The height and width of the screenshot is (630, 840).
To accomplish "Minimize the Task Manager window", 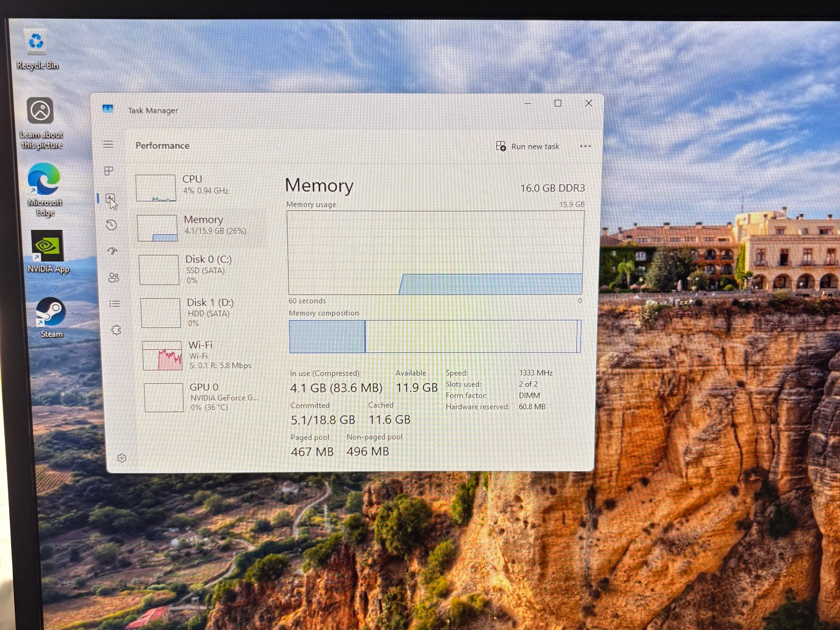I will [x=528, y=103].
